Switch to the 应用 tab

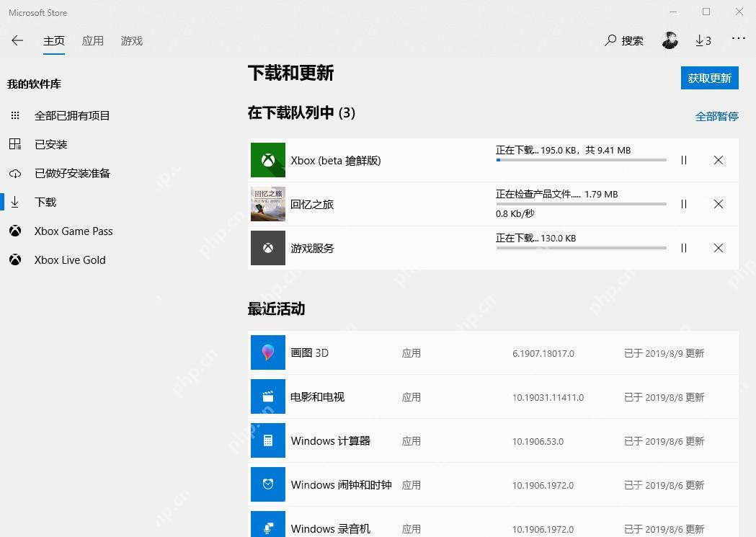point(92,41)
